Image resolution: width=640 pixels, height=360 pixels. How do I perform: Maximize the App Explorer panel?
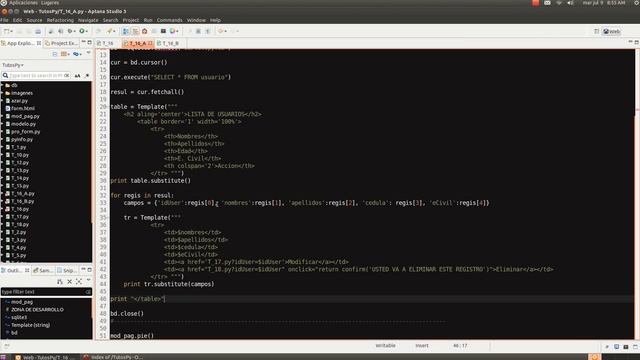(89, 42)
